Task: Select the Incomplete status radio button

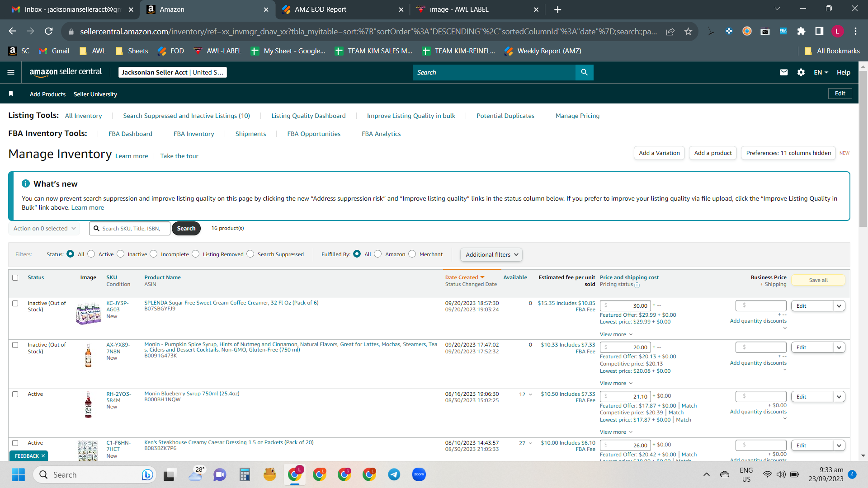Action: point(154,254)
